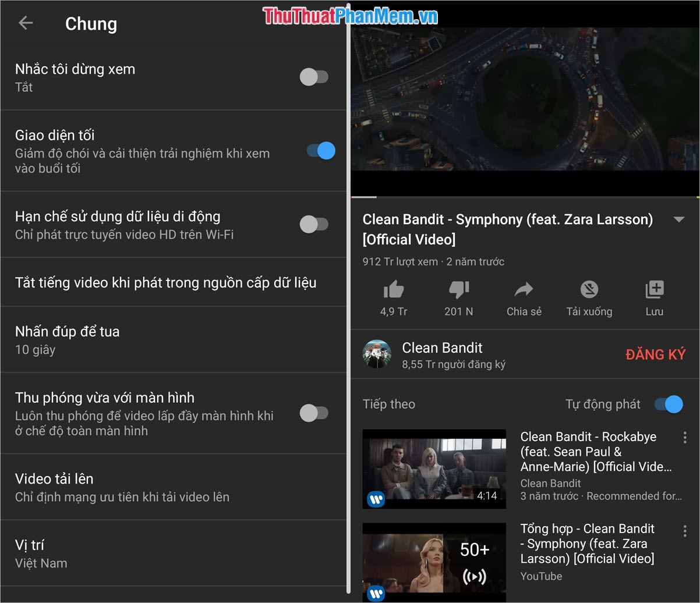
Task: Open Video tải lên settings entry
Action: point(175,487)
